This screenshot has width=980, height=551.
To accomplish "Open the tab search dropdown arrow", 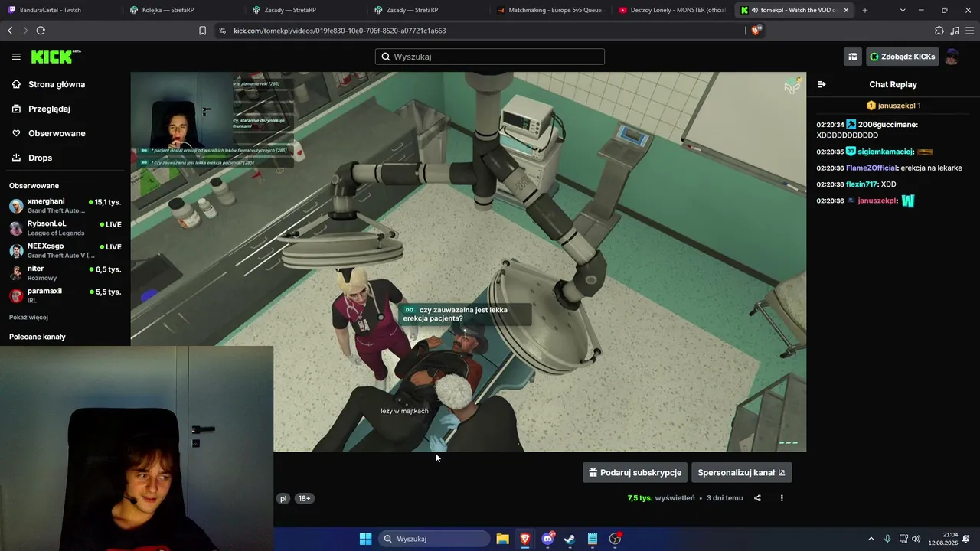I will pyautogui.click(x=903, y=10).
